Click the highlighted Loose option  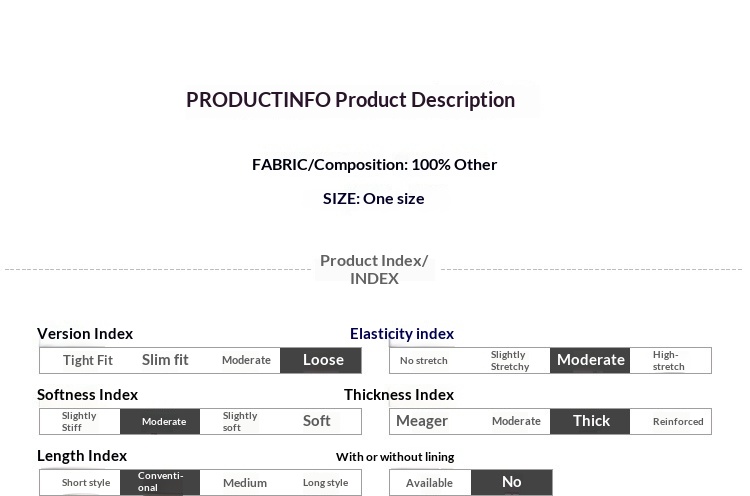tap(321, 360)
